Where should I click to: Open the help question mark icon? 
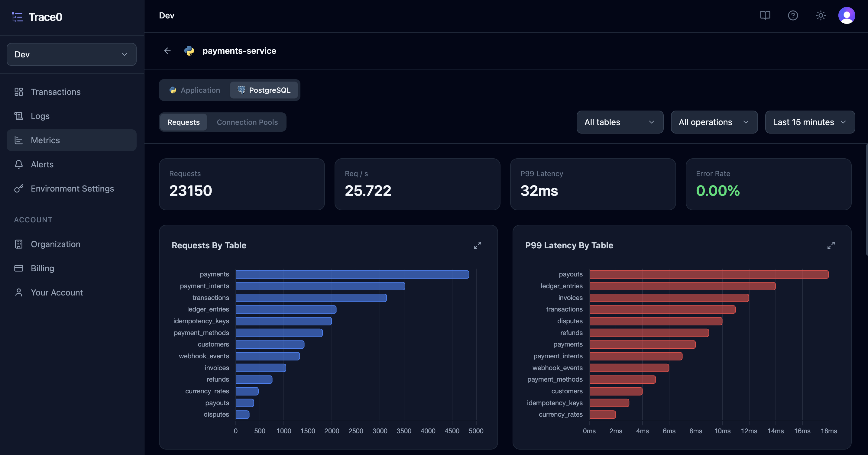point(793,15)
